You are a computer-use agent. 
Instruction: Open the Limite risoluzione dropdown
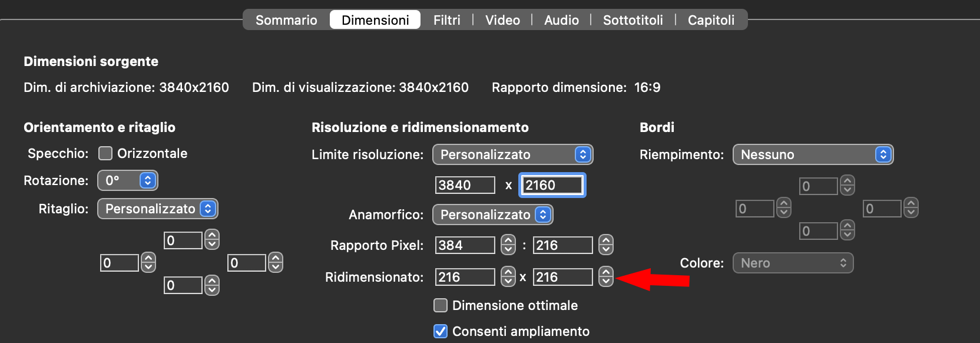click(513, 154)
